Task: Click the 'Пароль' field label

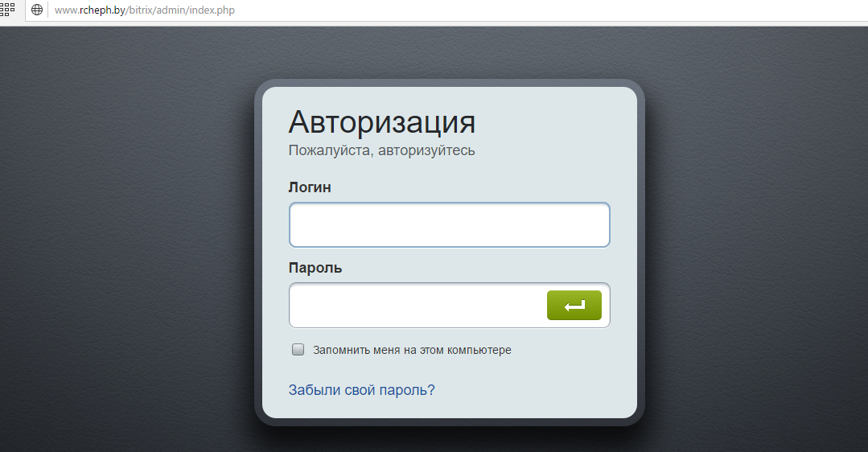Action: pos(315,268)
